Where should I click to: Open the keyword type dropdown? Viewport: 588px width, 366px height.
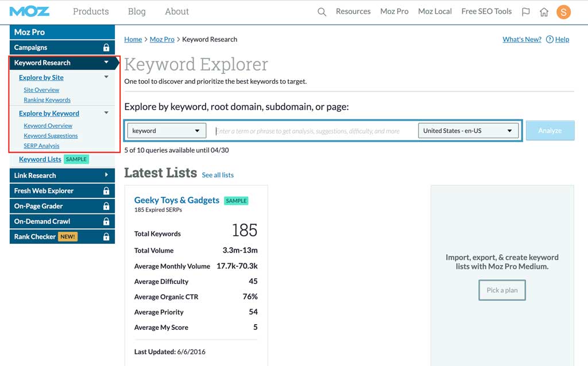(167, 131)
